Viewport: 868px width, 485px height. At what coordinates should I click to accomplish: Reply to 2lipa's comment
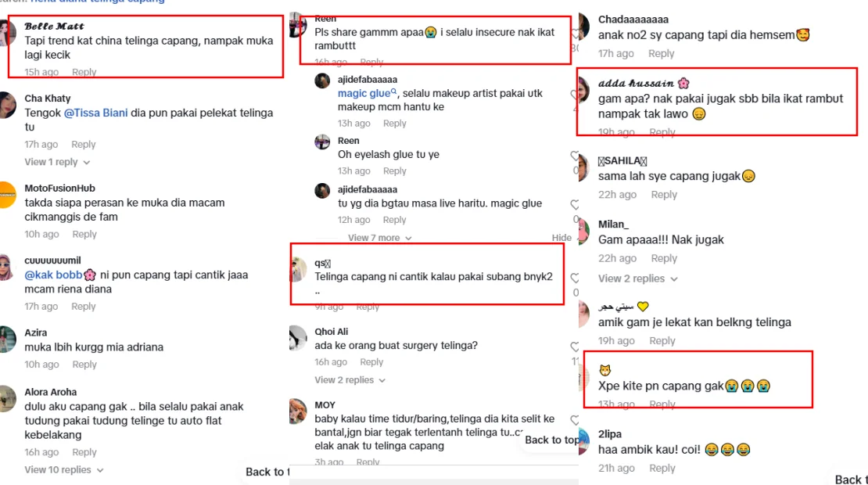662,469
